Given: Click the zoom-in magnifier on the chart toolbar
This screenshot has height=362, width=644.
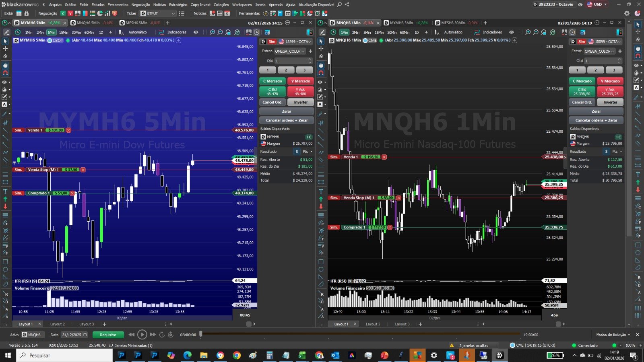Looking at the screenshot, I should coord(212,32).
